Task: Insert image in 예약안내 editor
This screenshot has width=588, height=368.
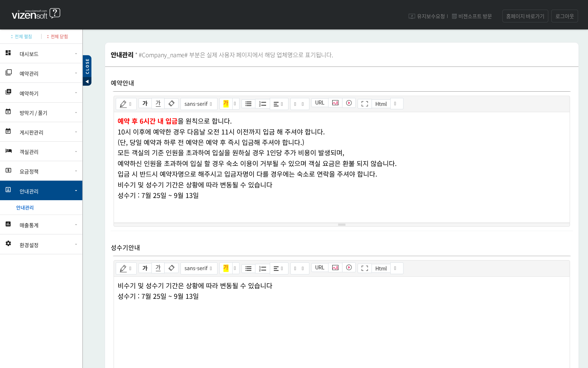Action: (x=335, y=103)
